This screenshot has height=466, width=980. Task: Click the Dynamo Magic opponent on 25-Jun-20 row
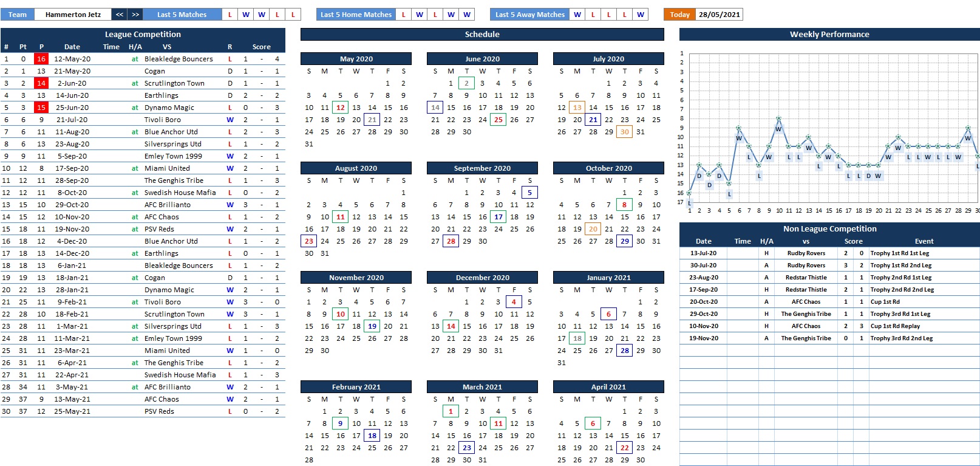click(x=169, y=108)
